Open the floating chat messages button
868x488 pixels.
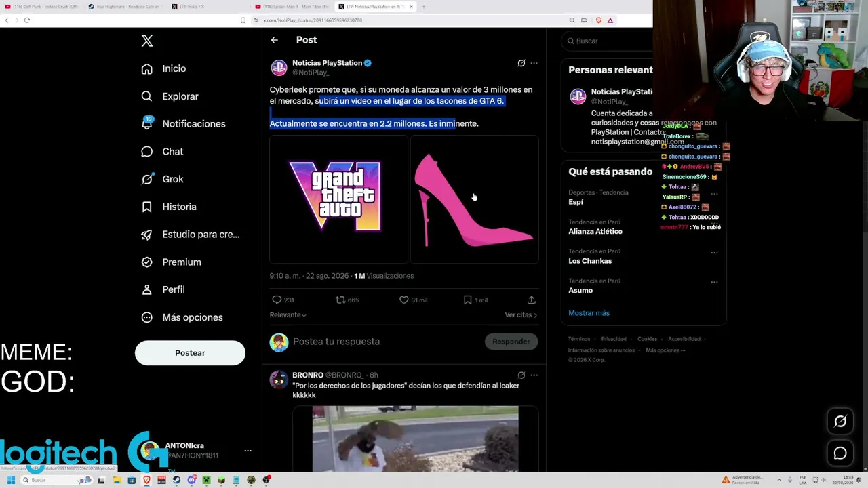coord(840,453)
